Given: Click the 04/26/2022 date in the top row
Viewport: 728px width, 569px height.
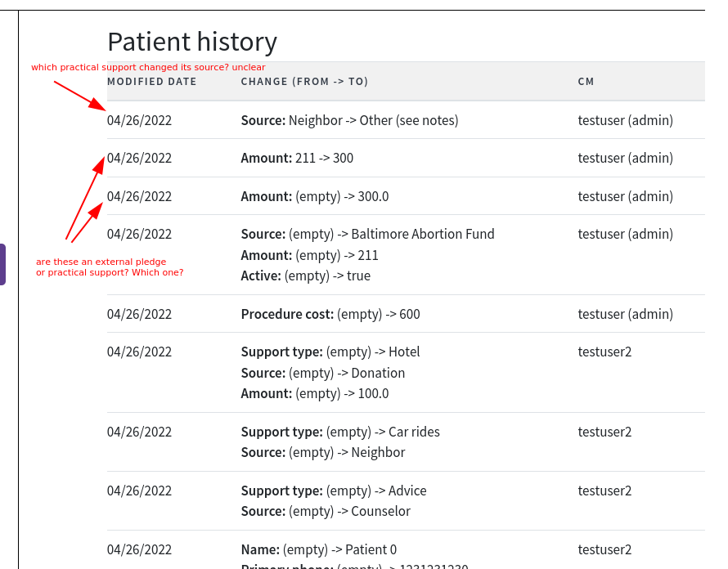Looking at the screenshot, I should [139, 120].
